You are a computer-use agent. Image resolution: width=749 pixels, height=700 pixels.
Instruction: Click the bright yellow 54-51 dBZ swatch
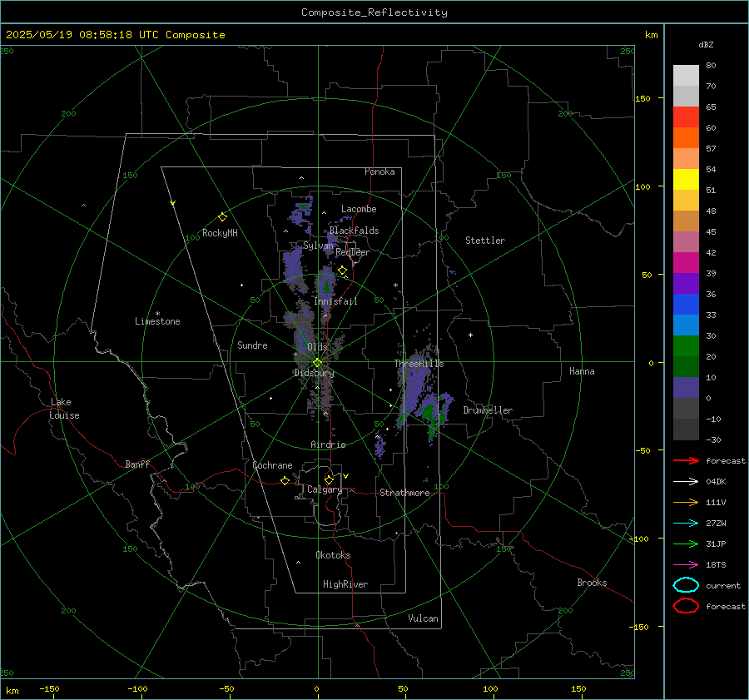[x=686, y=179]
